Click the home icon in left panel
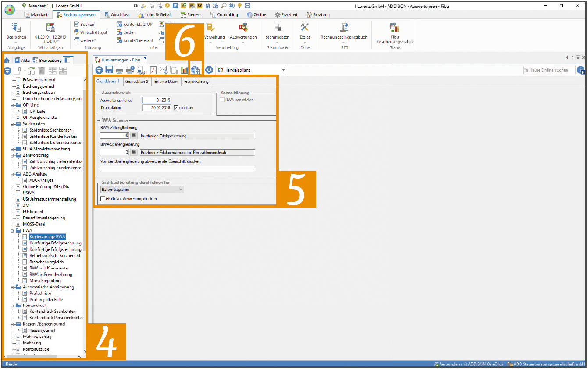 [x=7, y=60]
